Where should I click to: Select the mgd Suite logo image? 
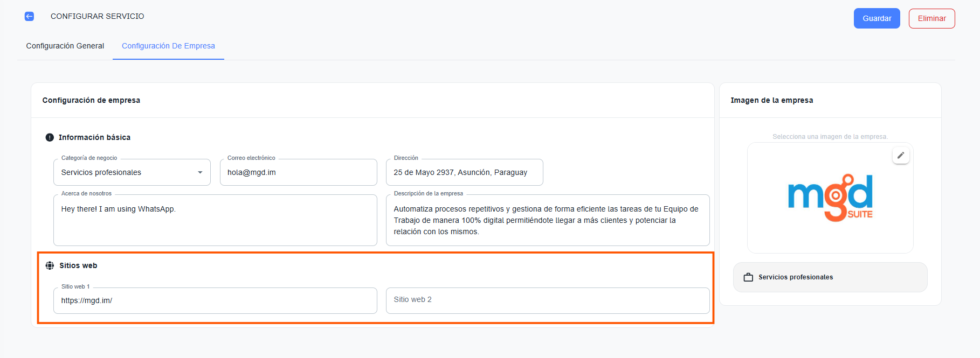tap(830, 198)
